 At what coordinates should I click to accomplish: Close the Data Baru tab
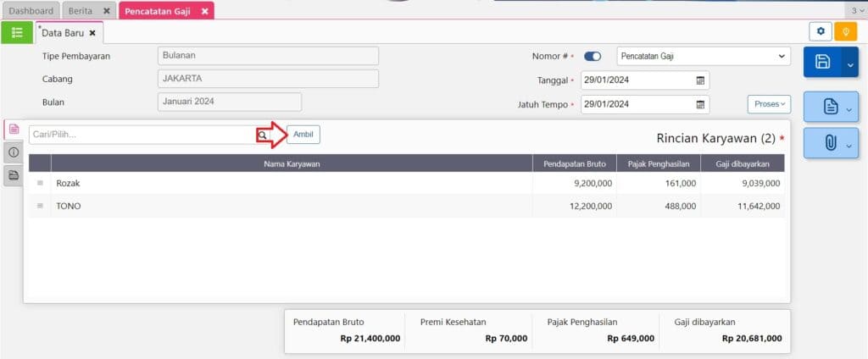tap(92, 33)
